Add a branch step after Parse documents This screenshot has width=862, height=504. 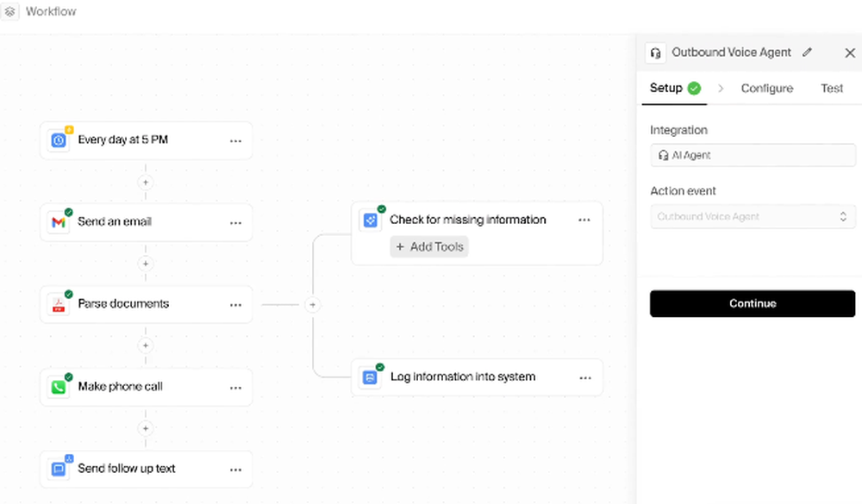[x=313, y=305]
